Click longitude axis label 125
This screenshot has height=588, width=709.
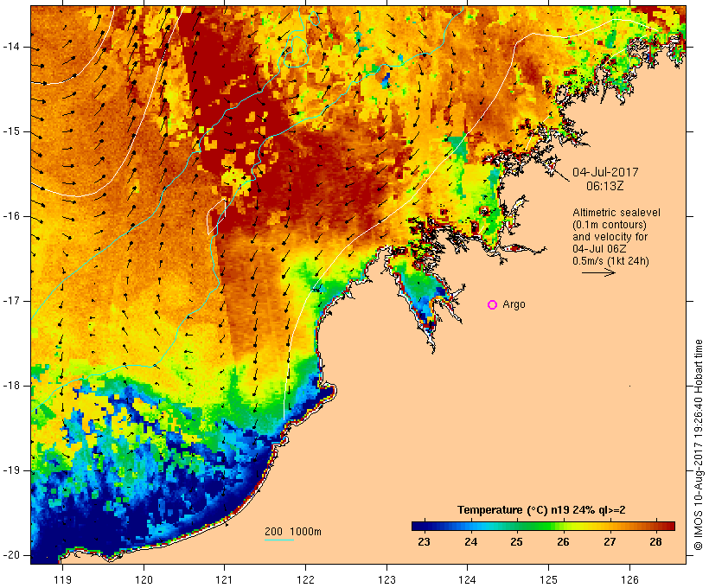coord(548,579)
